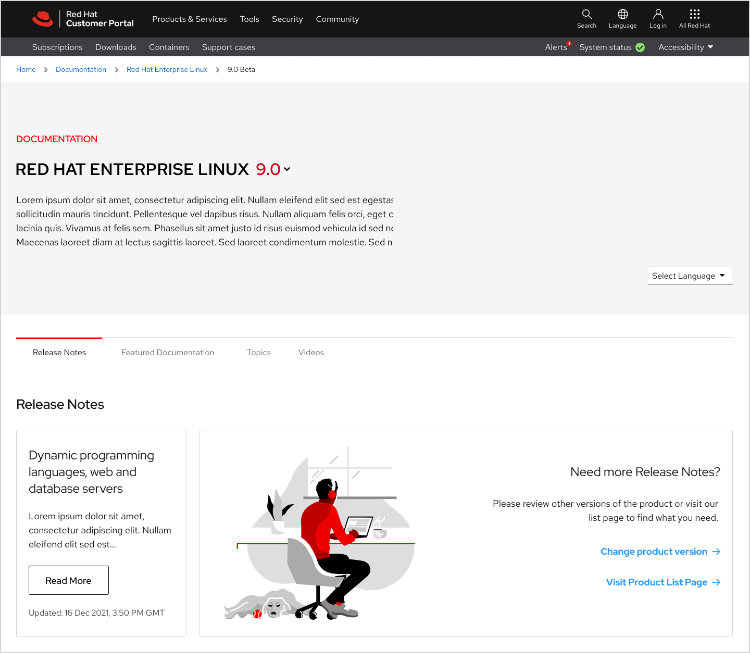This screenshot has height=653, width=750.
Task: Switch to the Topics tab
Action: 259,352
